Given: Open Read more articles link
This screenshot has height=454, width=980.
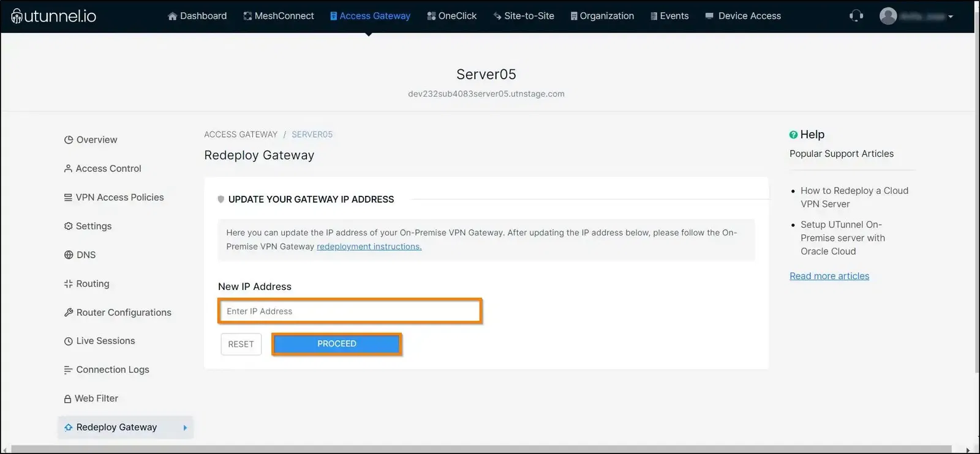Looking at the screenshot, I should [x=829, y=276].
